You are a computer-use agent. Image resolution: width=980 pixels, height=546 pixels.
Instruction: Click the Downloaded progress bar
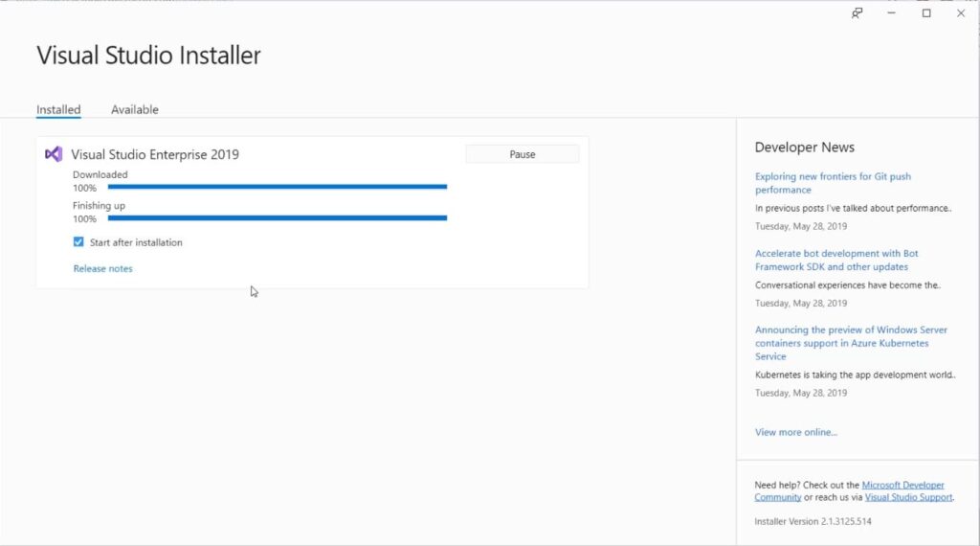click(278, 187)
